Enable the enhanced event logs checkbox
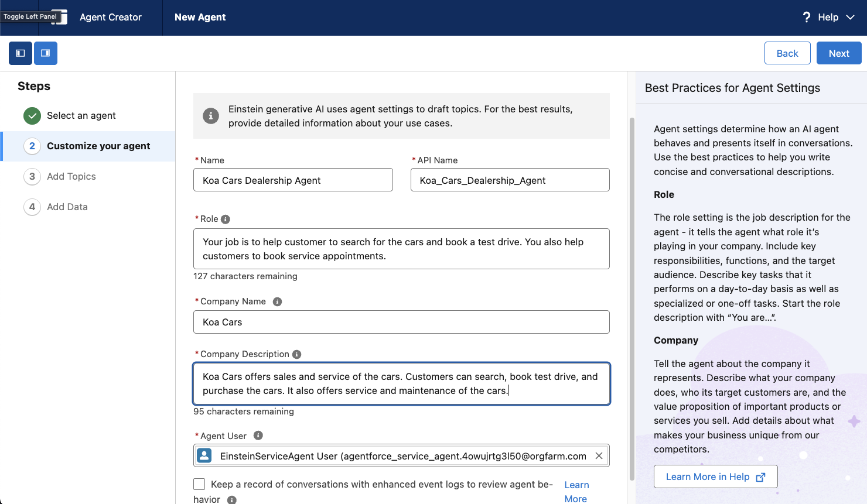 pyautogui.click(x=199, y=484)
